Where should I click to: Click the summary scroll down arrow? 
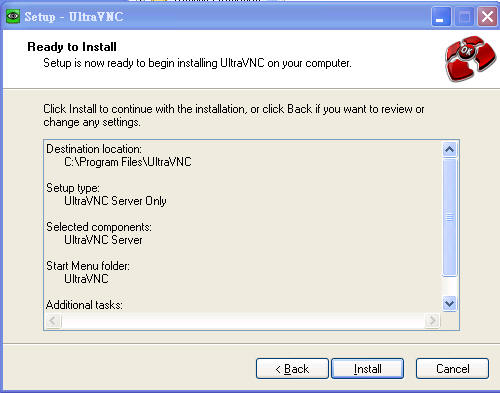(x=449, y=304)
